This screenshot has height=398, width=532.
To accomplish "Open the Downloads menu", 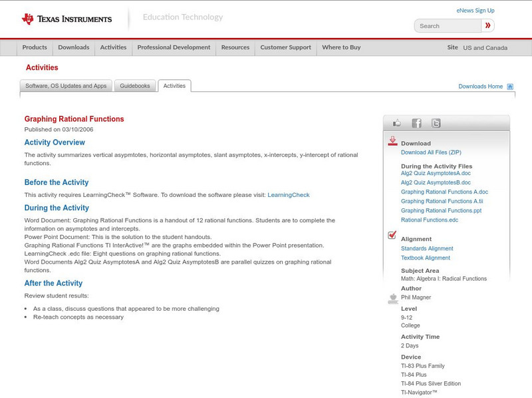I will (74, 47).
